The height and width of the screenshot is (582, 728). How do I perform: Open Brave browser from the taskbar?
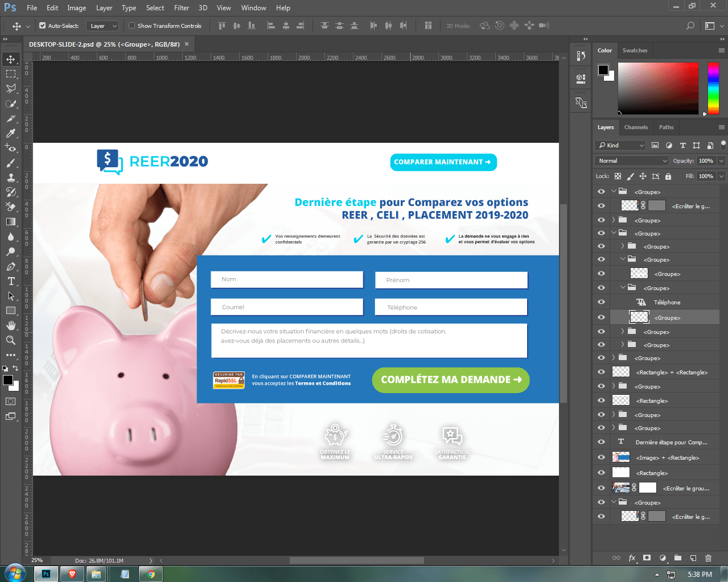(72, 574)
